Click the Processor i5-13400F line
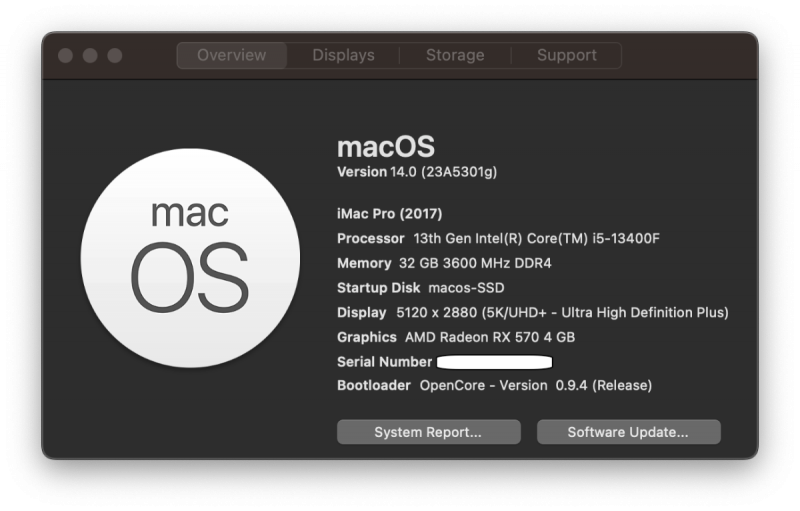The width and height of the screenshot is (800, 511). 498,238
